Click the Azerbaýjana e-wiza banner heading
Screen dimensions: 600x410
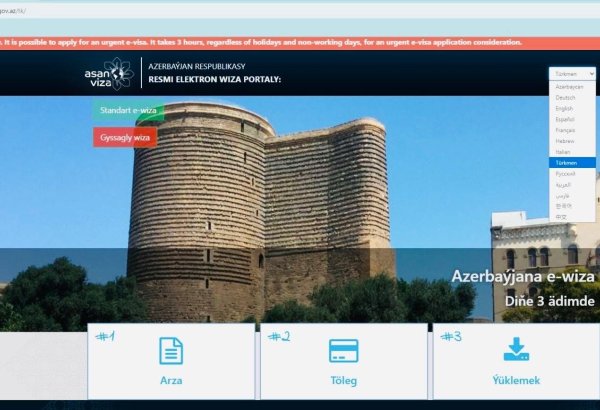[x=522, y=275]
